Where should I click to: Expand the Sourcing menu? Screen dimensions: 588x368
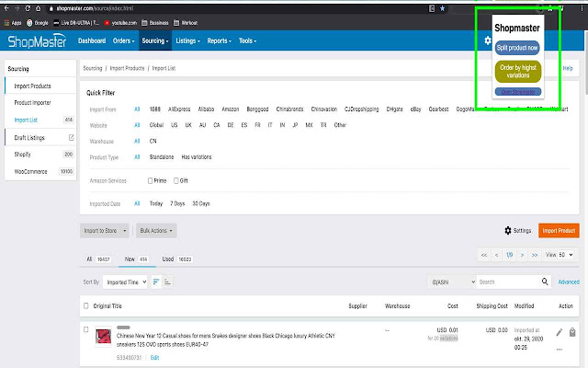[155, 40]
